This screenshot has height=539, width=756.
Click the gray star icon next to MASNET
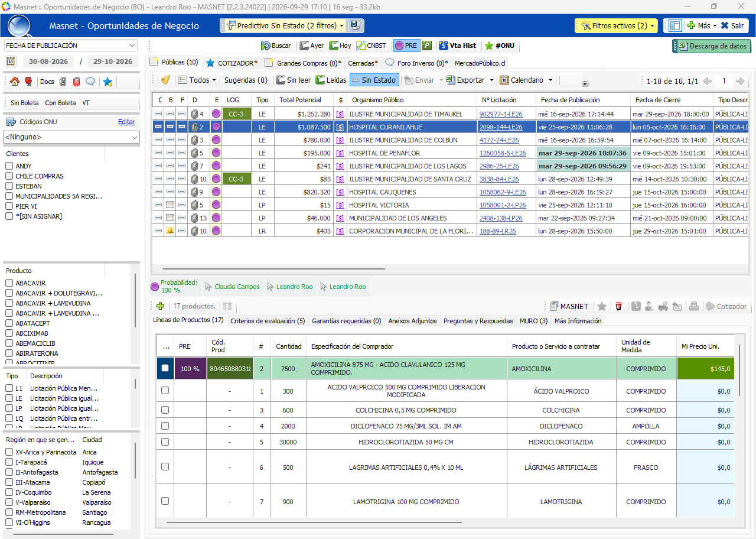click(602, 306)
